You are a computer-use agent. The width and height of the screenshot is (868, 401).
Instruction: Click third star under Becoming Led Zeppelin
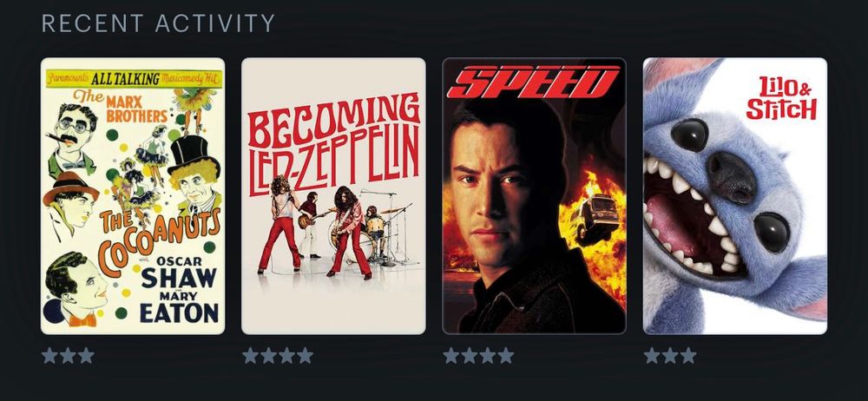[x=286, y=356]
